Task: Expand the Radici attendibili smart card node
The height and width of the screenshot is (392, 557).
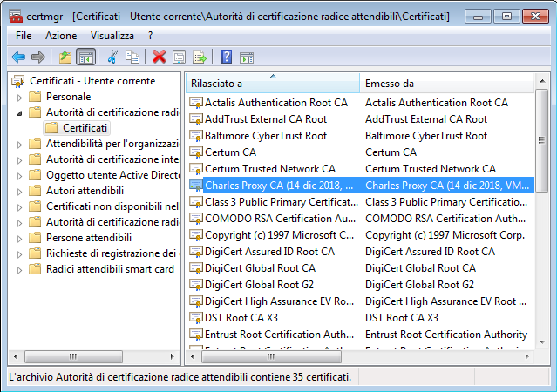Action: tap(20, 270)
